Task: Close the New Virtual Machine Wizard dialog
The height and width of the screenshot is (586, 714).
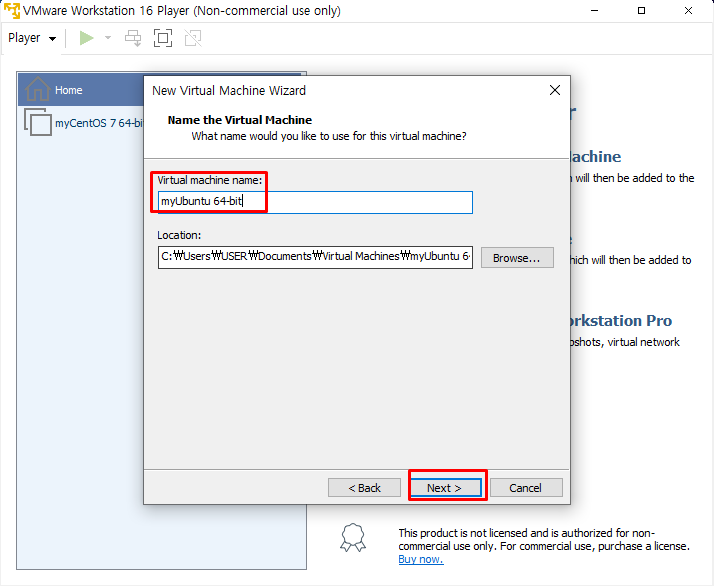Action: pyautogui.click(x=555, y=90)
